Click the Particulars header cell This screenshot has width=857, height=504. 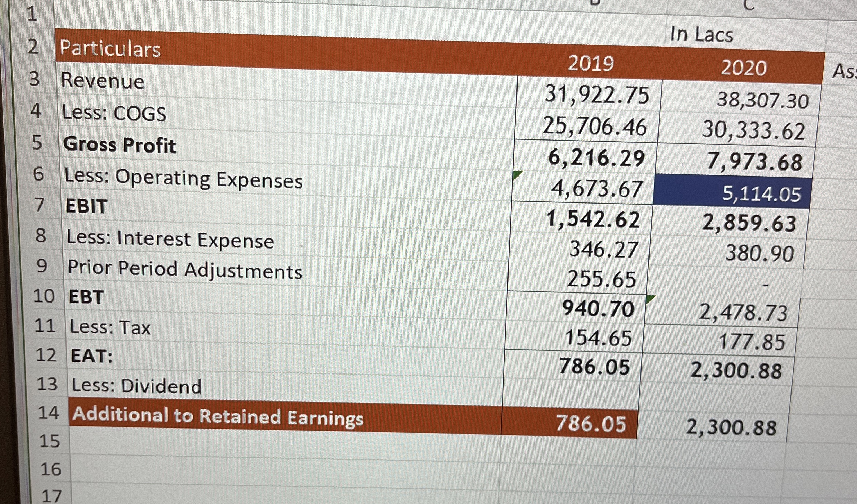pyautogui.click(x=111, y=48)
